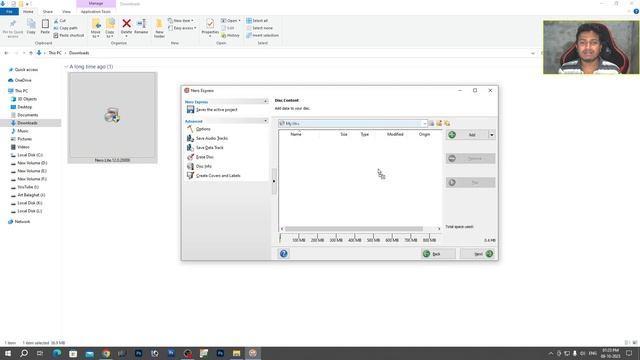Viewport: 640px width, 360px height.
Task: Sort disc content by Name column
Action: 296,134
